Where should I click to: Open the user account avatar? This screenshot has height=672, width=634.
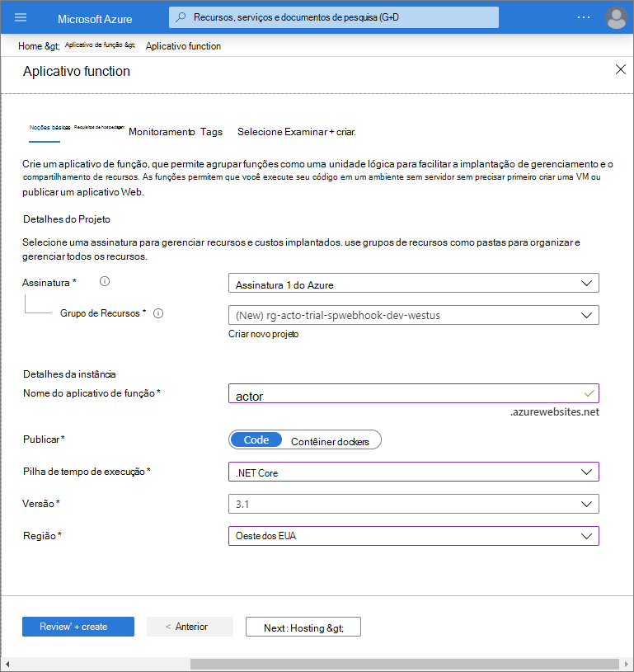(x=617, y=18)
